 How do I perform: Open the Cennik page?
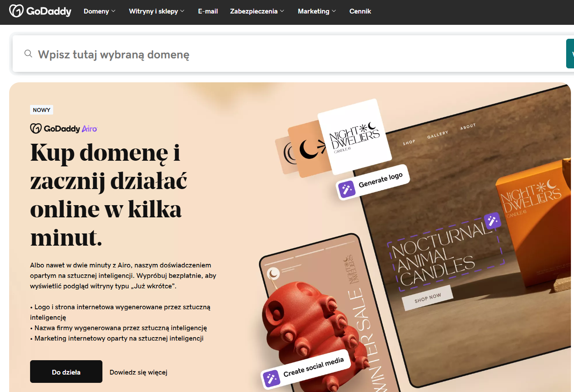360,11
